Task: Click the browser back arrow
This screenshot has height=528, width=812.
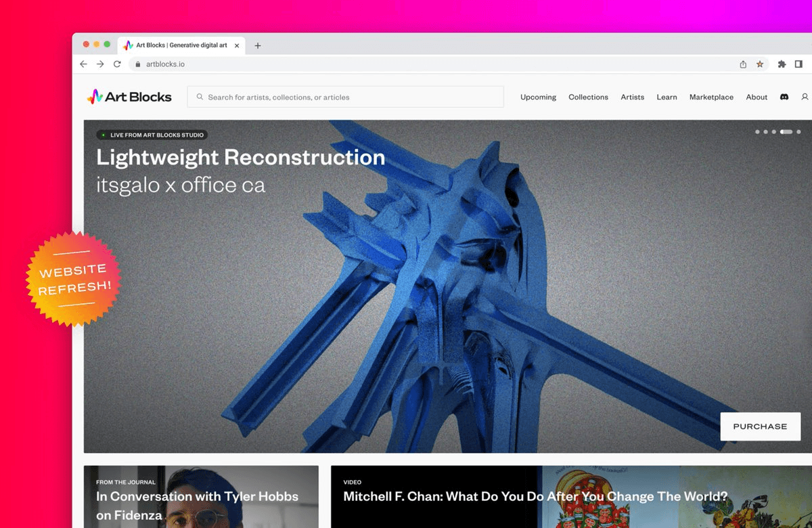Action: coord(83,64)
